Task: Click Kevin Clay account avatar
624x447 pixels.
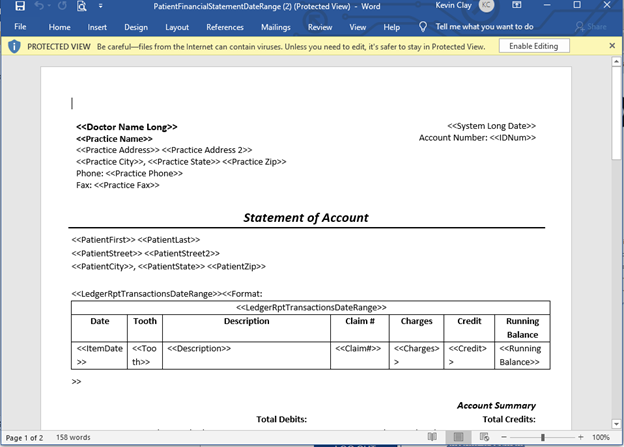Action: tap(486, 7)
